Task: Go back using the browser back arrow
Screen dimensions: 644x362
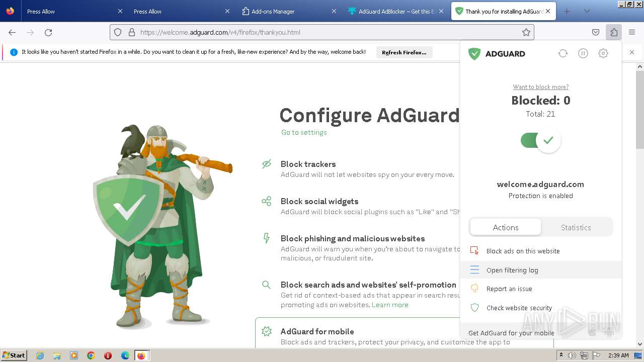Action: (x=12, y=32)
